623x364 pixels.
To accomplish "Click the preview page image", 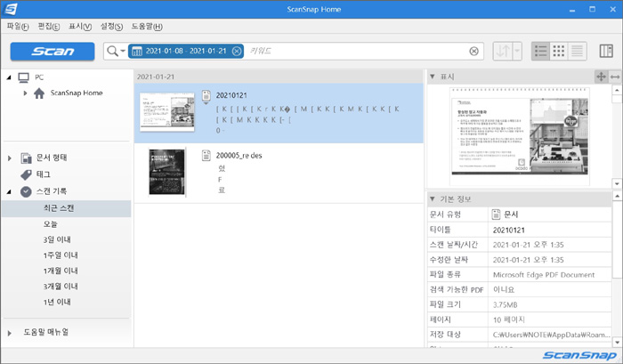I will (x=520, y=136).
